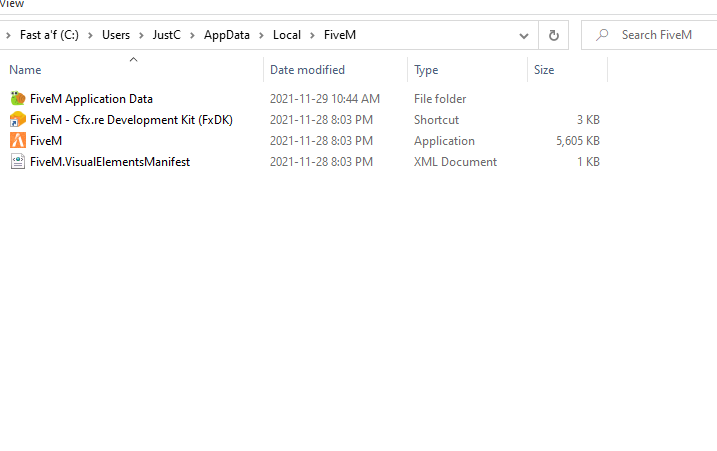
Task: Click the File folder type cell
Action: (x=440, y=99)
